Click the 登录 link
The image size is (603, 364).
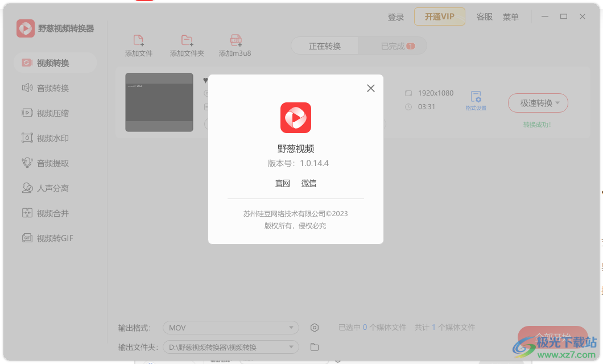(396, 17)
